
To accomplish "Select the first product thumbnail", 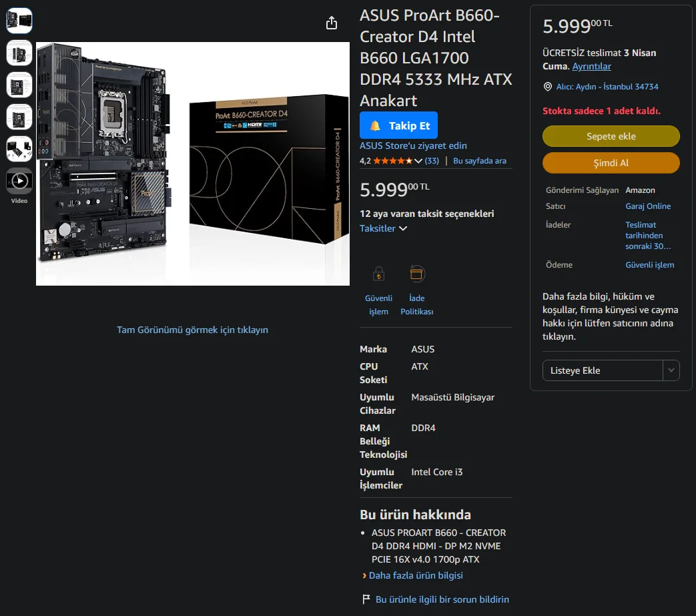I will point(19,21).
